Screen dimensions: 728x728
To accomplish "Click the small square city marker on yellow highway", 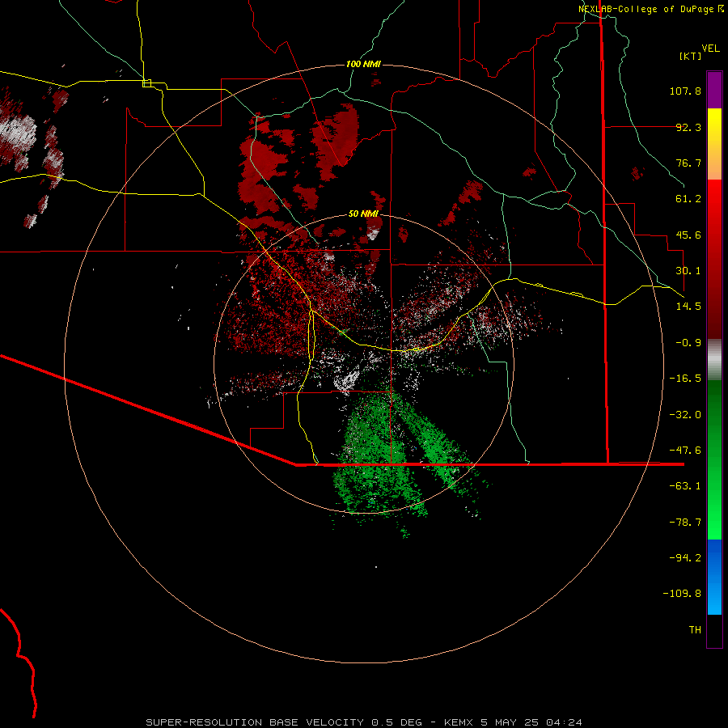I will click(x=146, y=83).
